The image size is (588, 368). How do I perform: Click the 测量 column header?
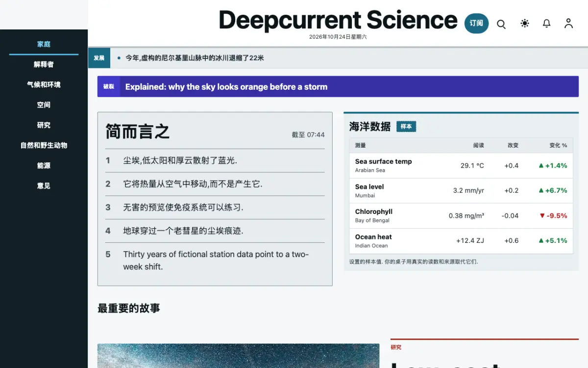tap(361, 145)
